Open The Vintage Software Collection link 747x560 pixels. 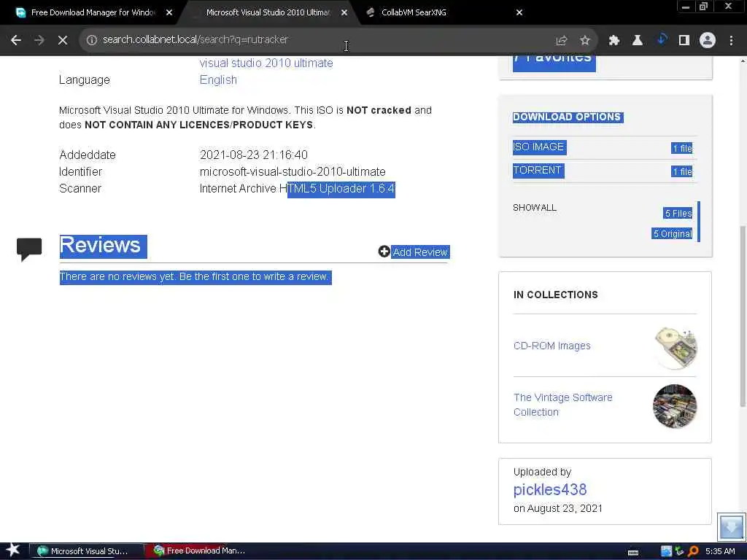[562, 404]
